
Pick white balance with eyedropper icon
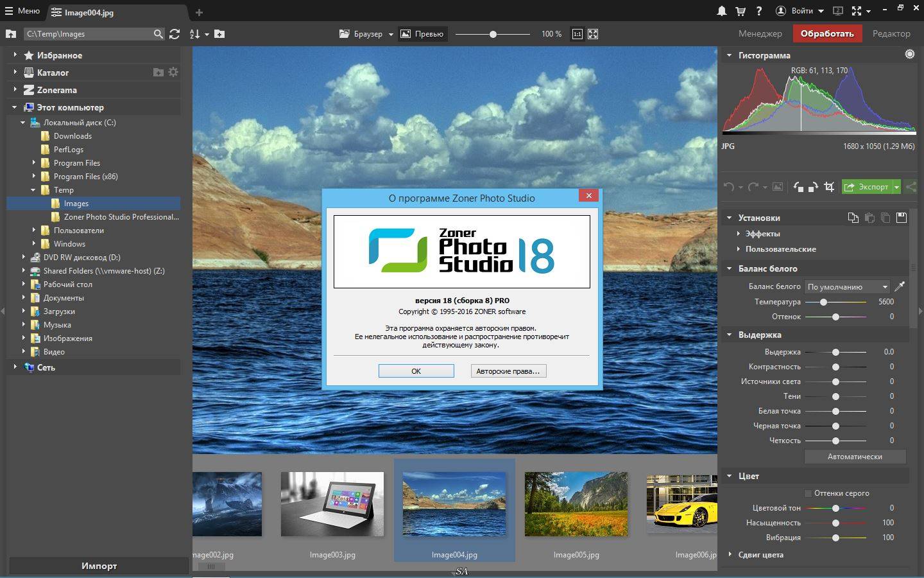point(900,286)
